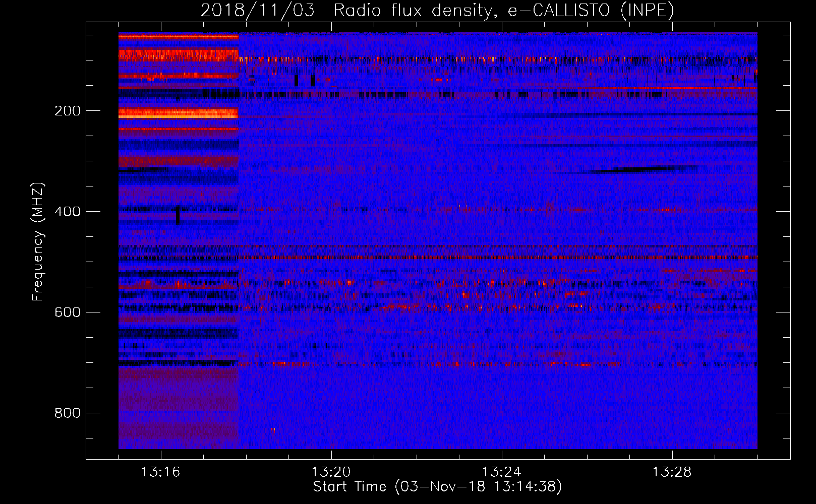
Task: Click the 'Frequency (MHZ)' axis label
Action: pos(38,242)
